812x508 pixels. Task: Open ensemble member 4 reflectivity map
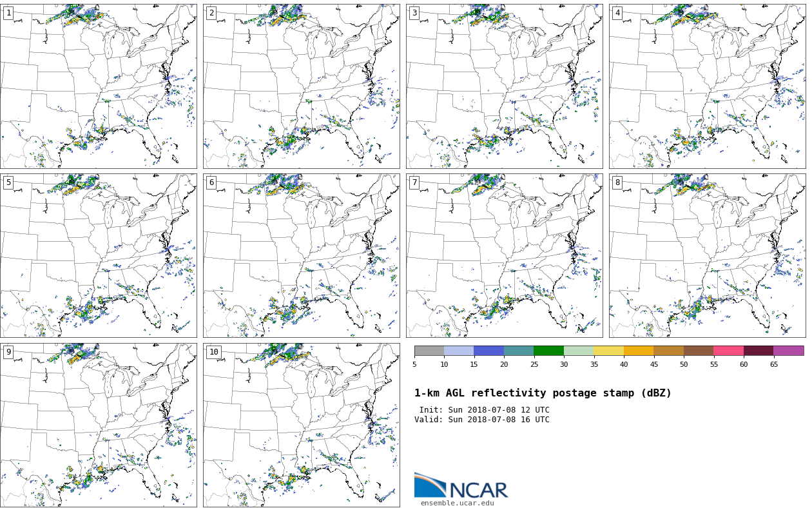[707, 86]
